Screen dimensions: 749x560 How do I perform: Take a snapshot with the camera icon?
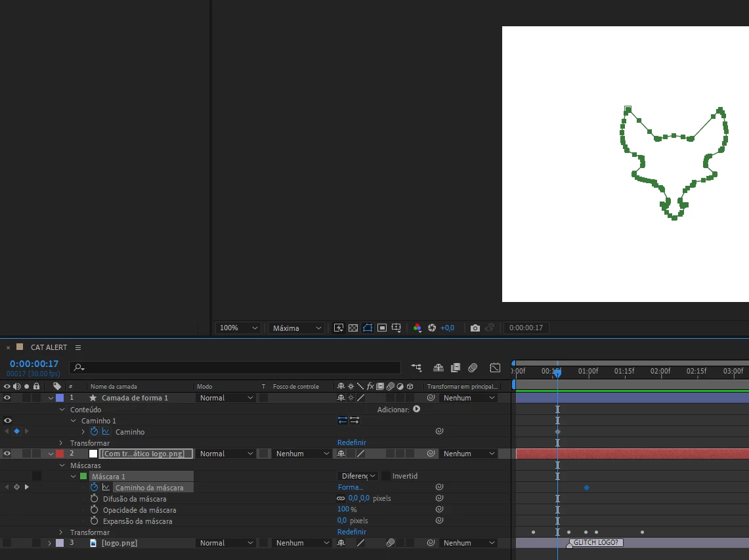pyautogui.click(x=475, y=328)
